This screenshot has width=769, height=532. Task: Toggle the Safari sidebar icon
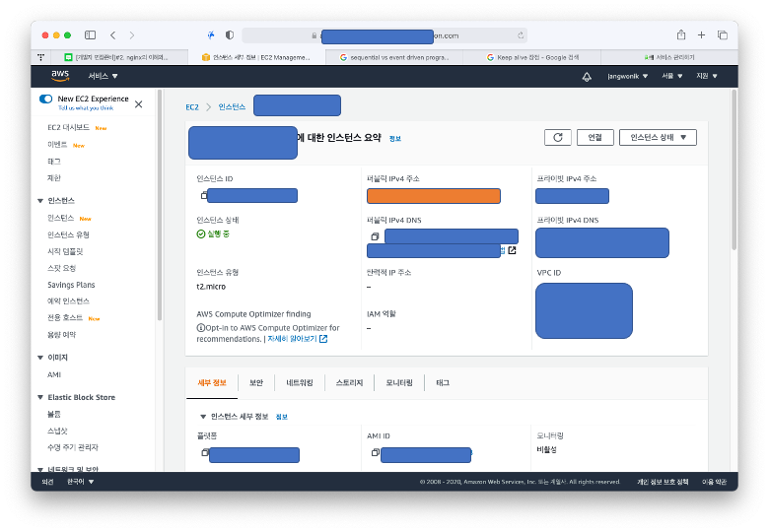91,35
